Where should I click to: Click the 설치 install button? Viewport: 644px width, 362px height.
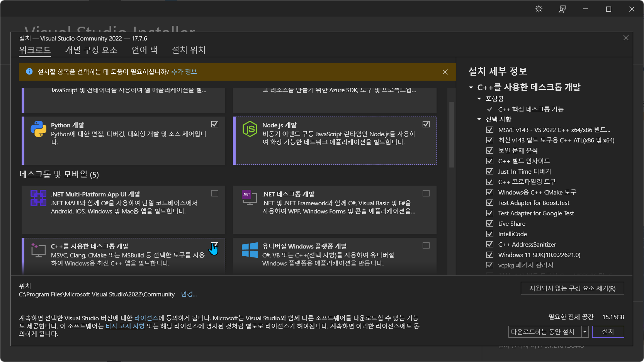(608, 332)
